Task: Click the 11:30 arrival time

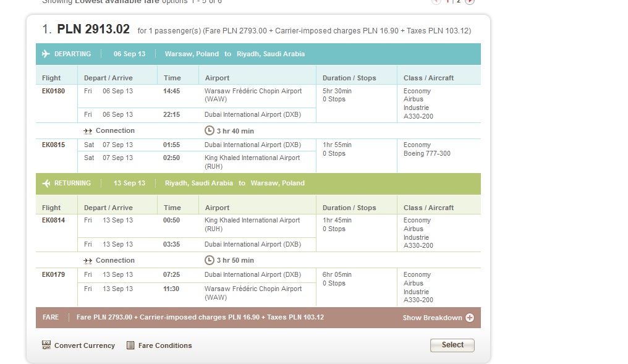Action: [x=171, y=289]
